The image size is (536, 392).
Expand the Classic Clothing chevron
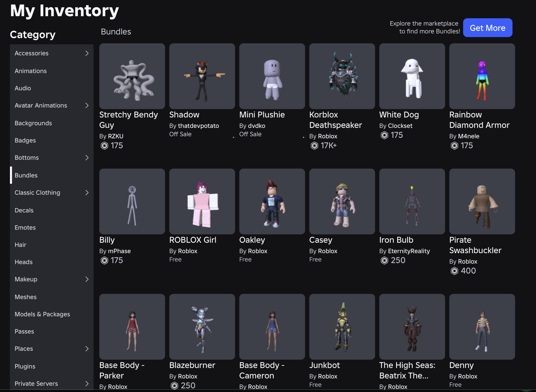[87, 193]
